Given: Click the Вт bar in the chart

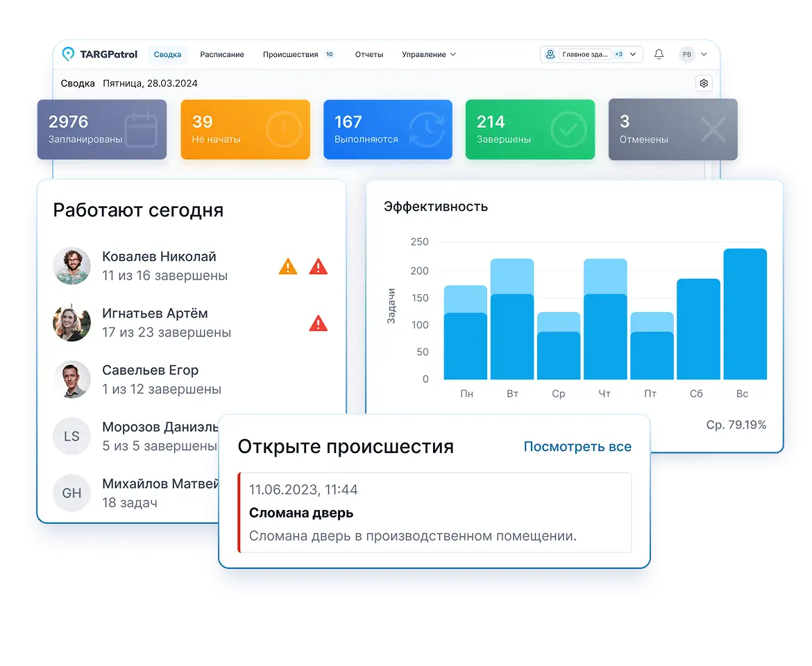Looking at the screenshot, I should pos(512,318).
